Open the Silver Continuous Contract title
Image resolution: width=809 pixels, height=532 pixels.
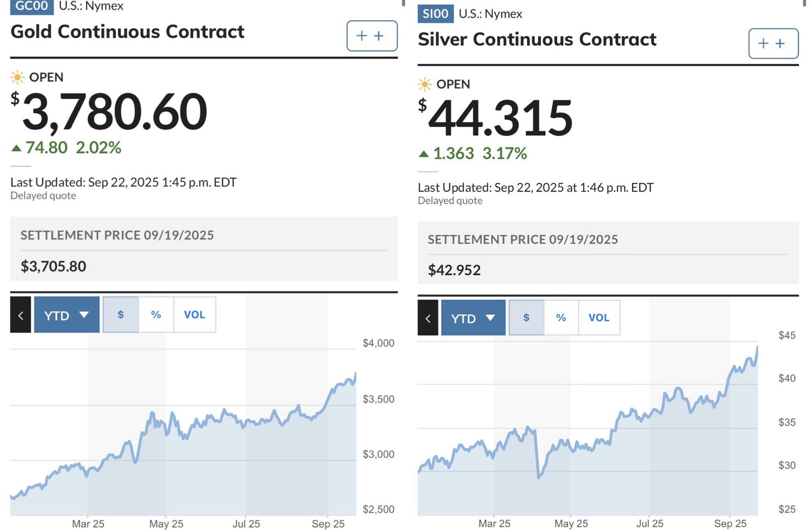pos(537,39)
